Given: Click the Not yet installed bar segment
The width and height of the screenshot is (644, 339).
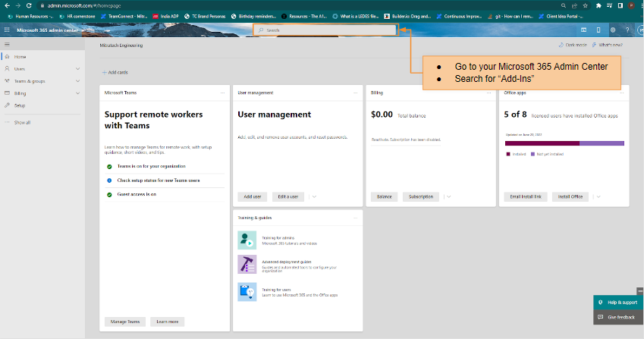Looking at the screenshot, I should [602, 143].
